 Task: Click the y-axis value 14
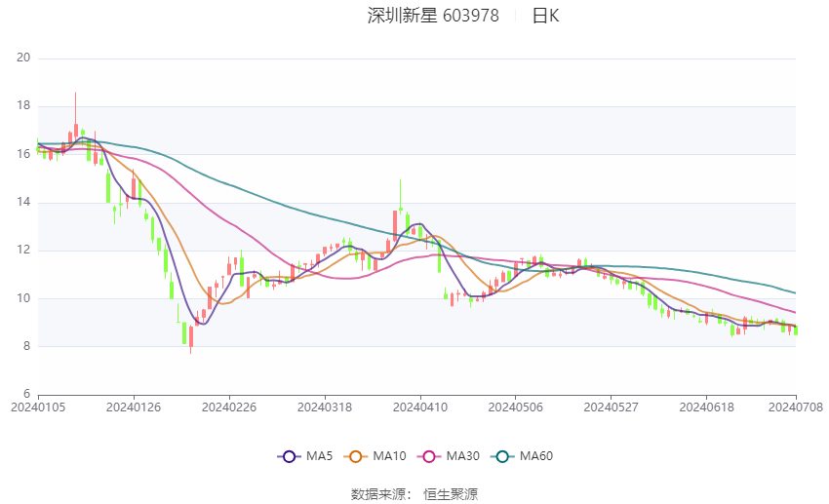point(23,202)
